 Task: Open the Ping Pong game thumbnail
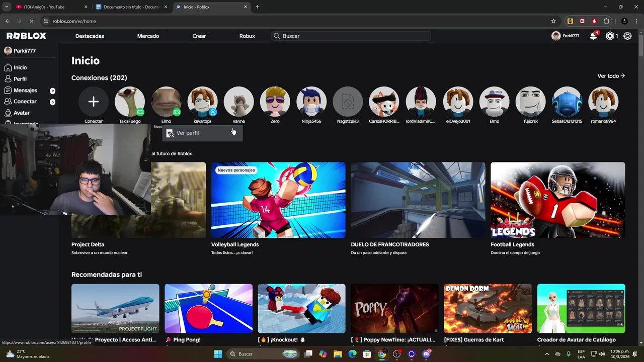208,308
